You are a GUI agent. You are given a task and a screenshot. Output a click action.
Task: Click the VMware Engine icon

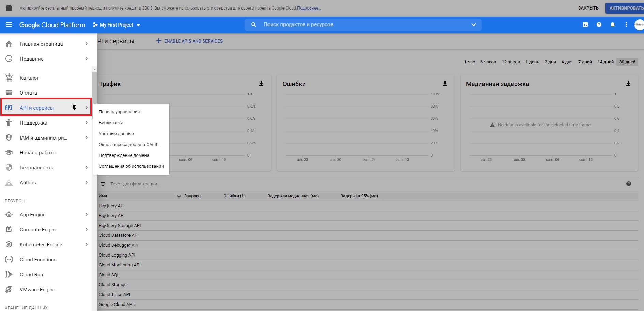(x=9, y=290)
